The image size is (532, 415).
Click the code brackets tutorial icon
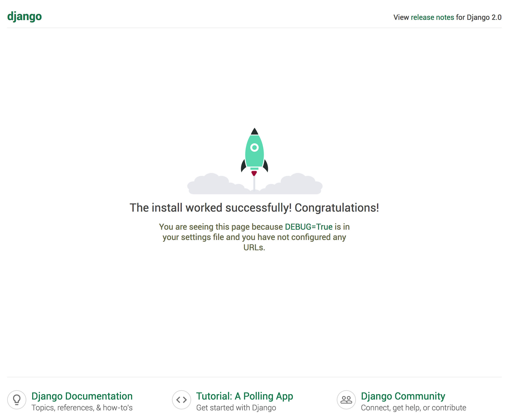click(182, 400)
